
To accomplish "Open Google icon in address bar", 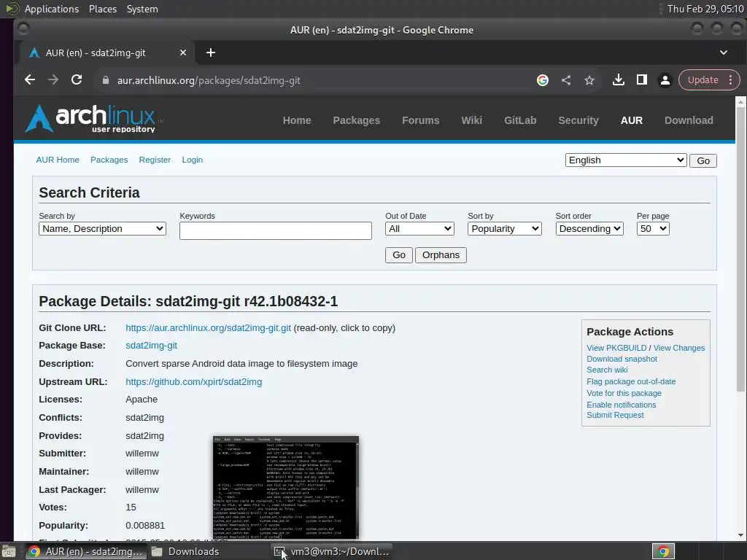I will (543, 80).
